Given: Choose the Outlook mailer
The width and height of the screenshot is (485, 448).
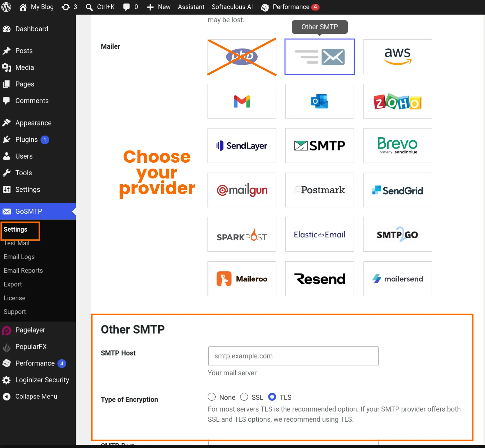Looking at the screenshot, I should point(320,101).
